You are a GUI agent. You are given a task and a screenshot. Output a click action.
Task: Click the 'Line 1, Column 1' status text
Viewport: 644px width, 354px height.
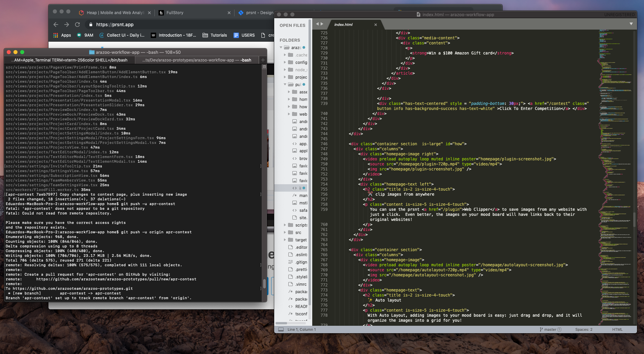click(301, 329)
